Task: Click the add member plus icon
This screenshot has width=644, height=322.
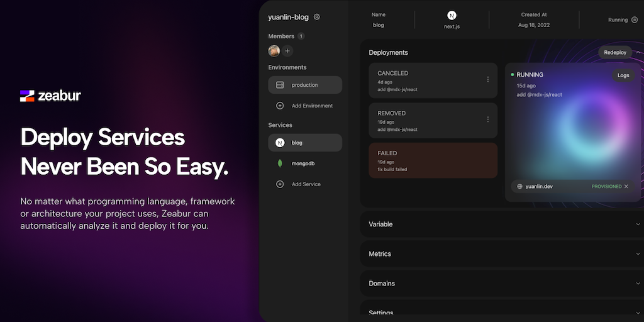Action: [287, 51]
